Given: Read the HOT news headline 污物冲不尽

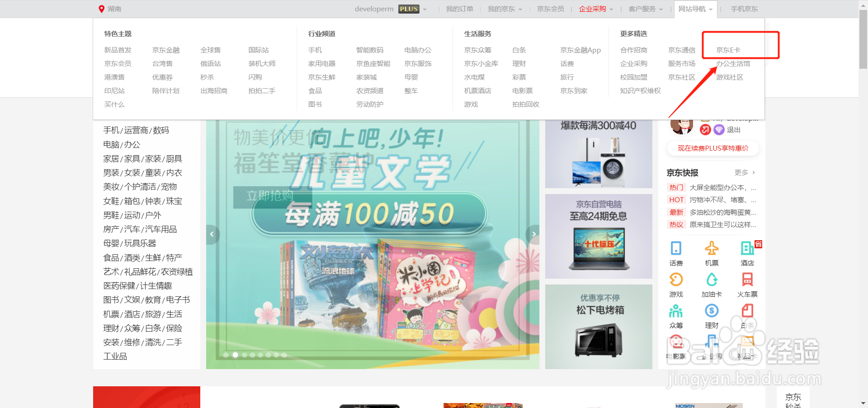Looking at the screenshot, I should [722, 199].
